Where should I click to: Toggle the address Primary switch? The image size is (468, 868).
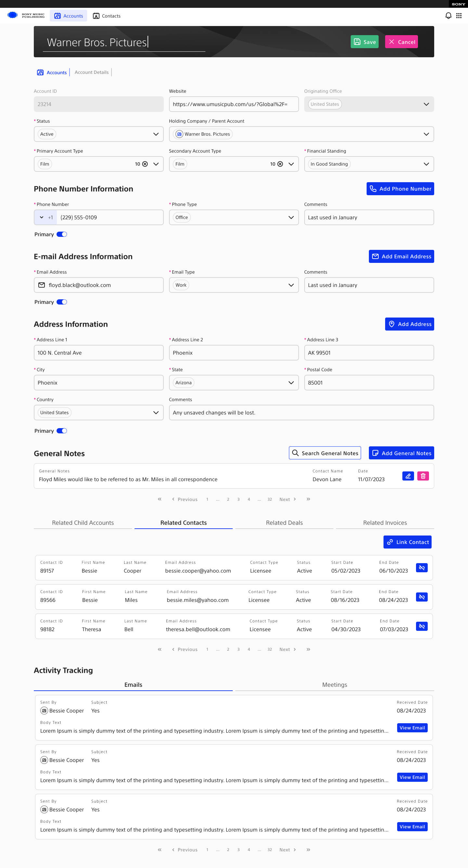pos(62,431)
